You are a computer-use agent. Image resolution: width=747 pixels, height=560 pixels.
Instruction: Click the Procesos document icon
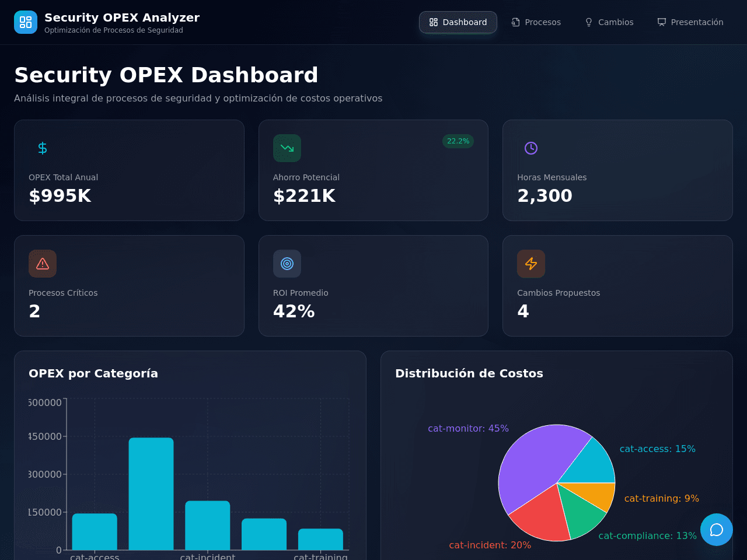pos(516,22)
